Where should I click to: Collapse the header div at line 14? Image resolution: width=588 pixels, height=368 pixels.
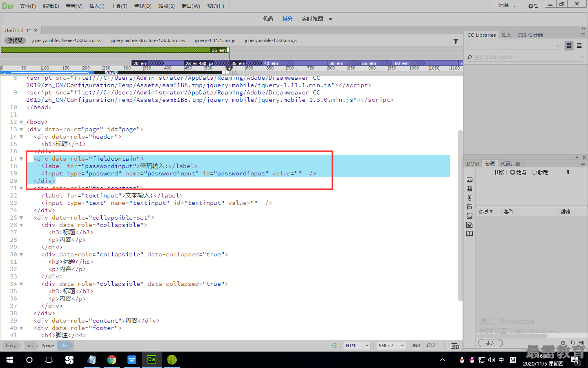[21, 137]
